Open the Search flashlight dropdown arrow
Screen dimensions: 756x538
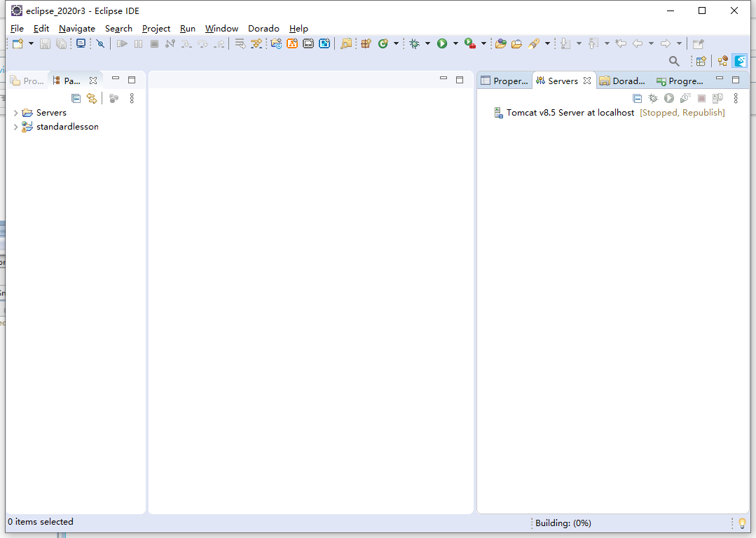547,44
